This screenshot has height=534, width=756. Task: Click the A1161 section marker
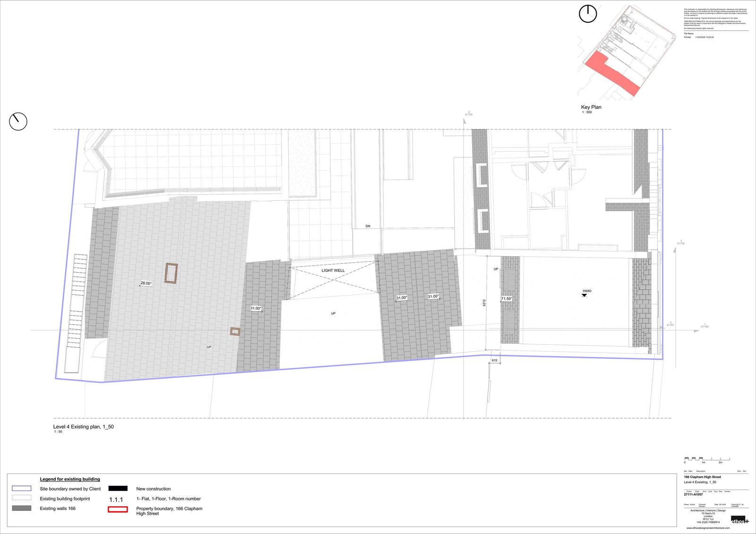pyautogui.click(x=670, y=325)
